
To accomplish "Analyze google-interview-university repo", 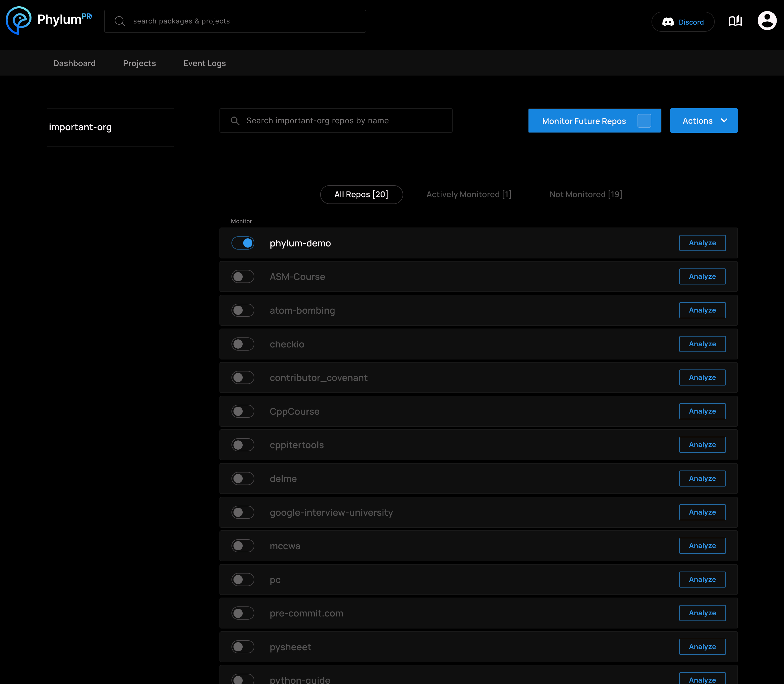I will [702, 512].
